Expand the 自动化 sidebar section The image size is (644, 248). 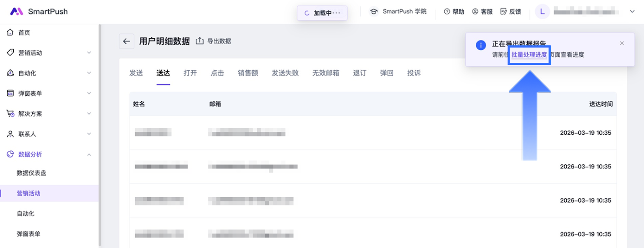click(x=89, y=73)
